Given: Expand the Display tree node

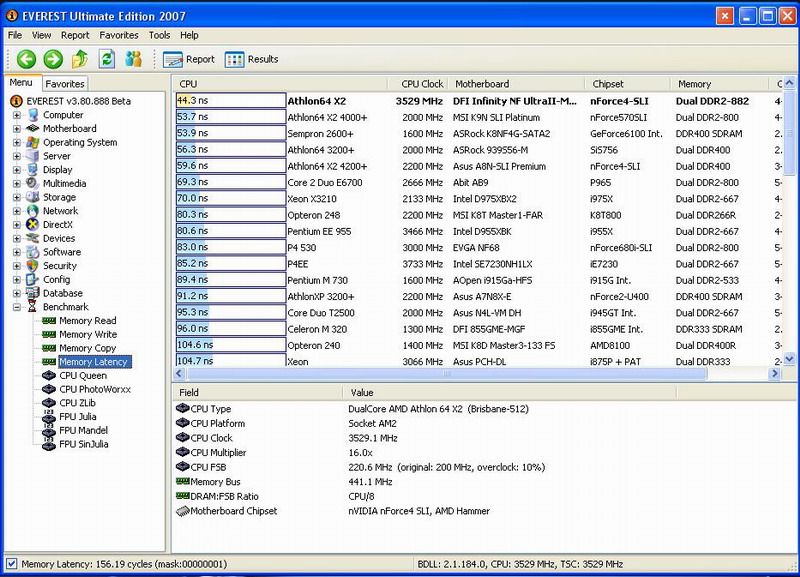Looking at the screenshot, I should (17, 170).
